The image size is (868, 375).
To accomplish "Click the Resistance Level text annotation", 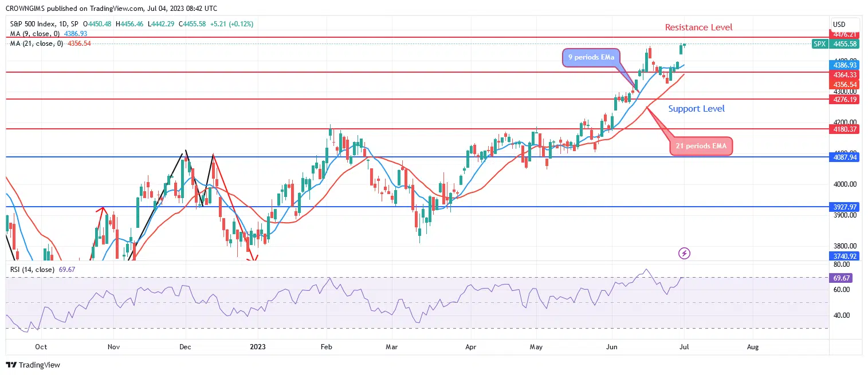I will point(698,27).
